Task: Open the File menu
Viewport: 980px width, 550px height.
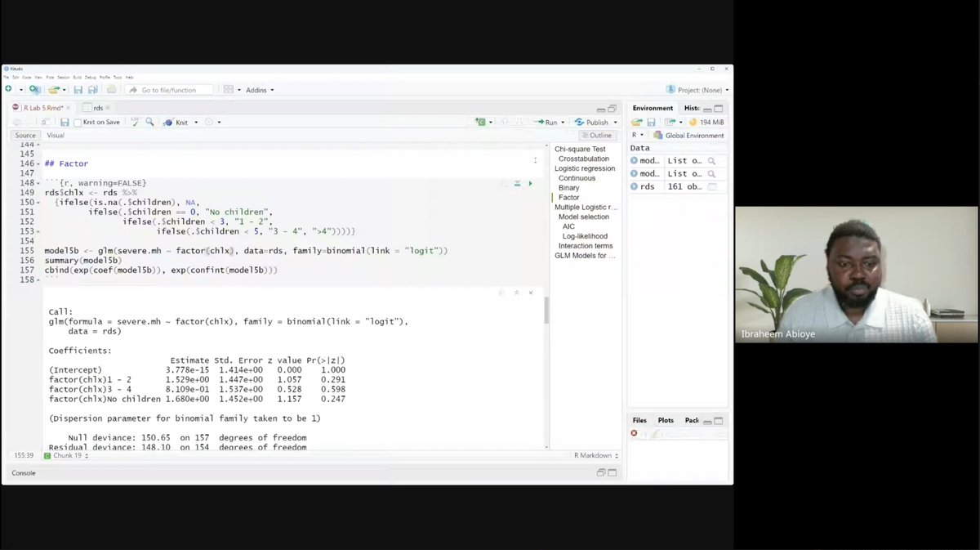Action: point(7,77)
